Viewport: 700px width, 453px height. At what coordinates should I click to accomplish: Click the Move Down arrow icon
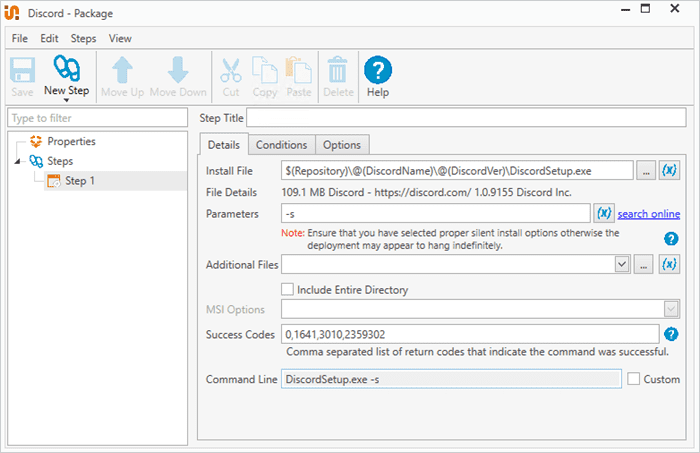pyautogui.click(x=178, y=70)
